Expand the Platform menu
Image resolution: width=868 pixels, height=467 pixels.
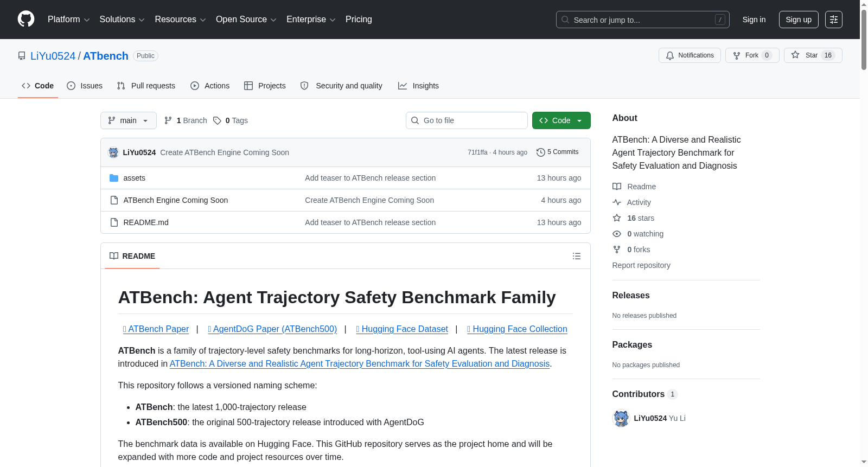69,20
